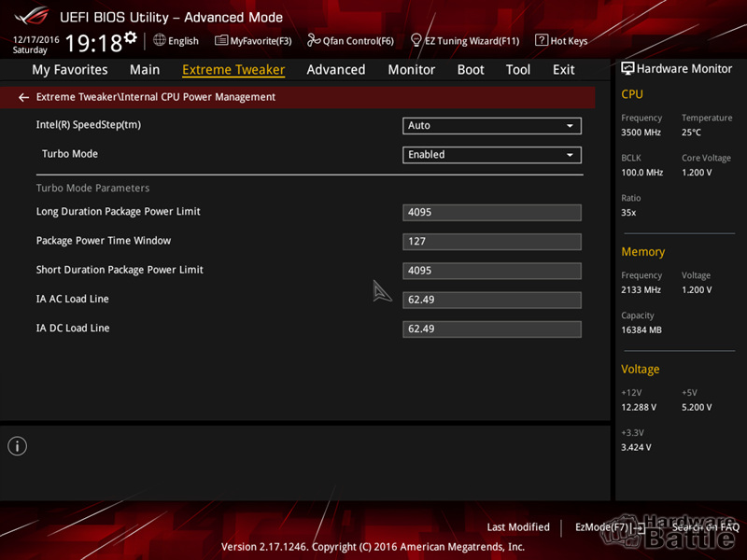Go to the Advanced tab

[x=336, y=70]
